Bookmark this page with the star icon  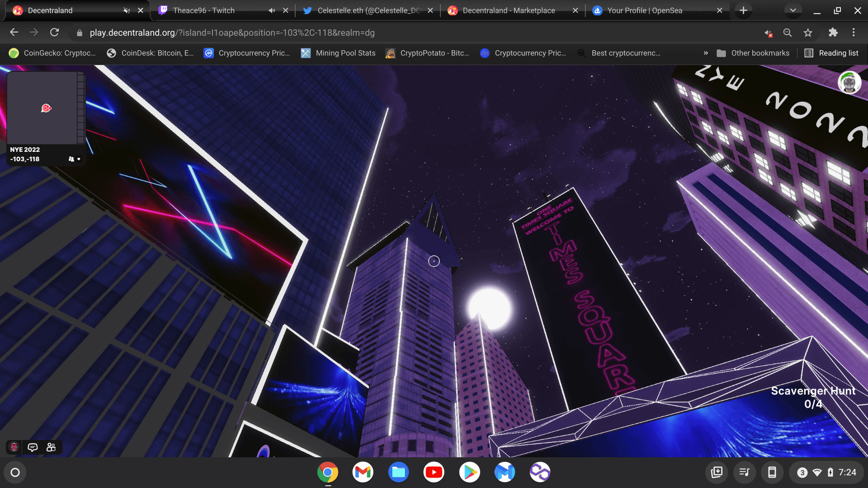[x=808, y=33]
